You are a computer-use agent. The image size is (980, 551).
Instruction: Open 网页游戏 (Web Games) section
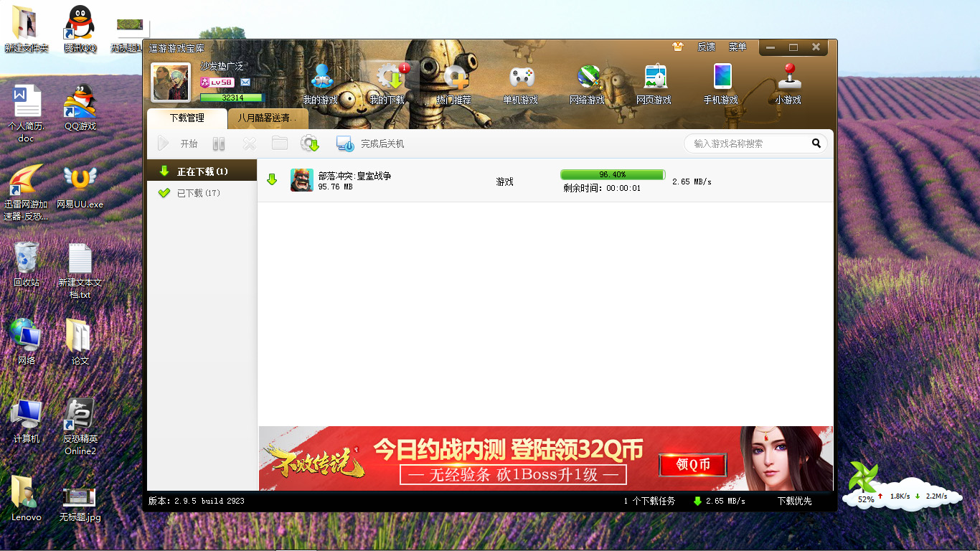click(x=654, y=85)
